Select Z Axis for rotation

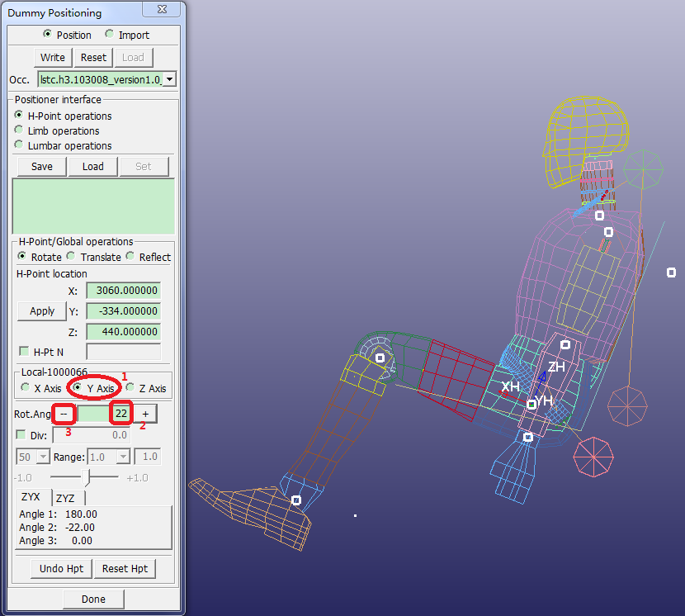[x=130, y=388]
